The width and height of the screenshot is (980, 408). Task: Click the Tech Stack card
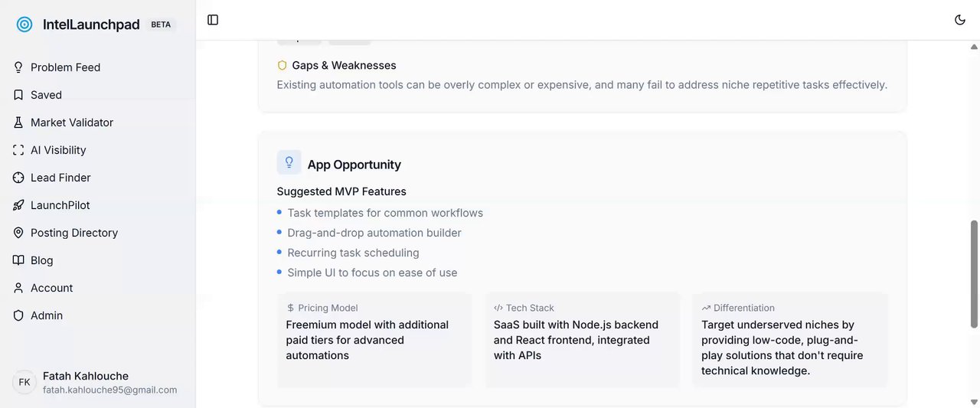582,339
